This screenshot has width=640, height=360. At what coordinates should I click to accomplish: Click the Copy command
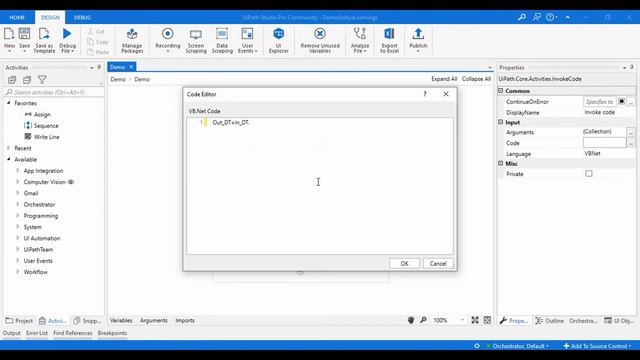[x=98, y=42]
